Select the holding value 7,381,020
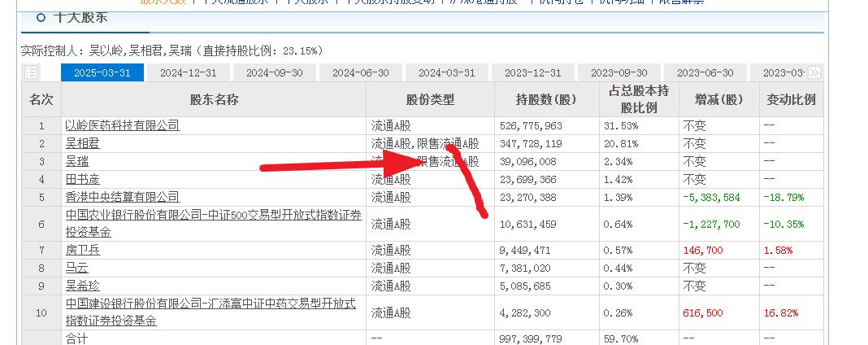The image size is (868, 345). pos(525,269)
